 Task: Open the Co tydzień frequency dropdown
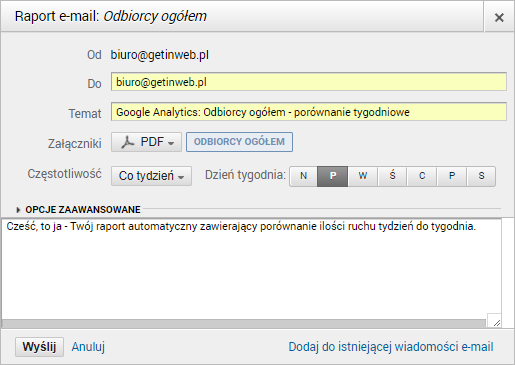(x=151, y=176)
